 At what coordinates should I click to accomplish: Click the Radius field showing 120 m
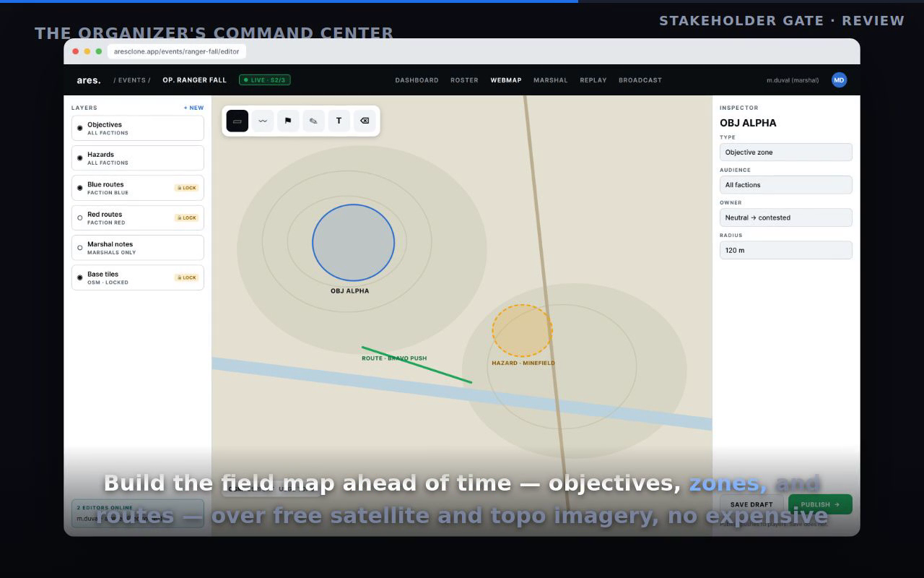coord(786,250)
